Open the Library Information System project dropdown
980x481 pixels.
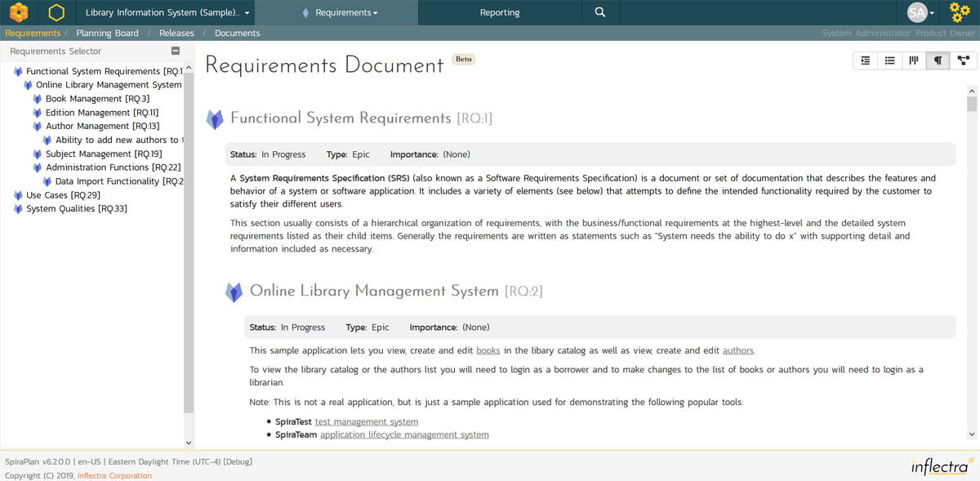[167, 12]
